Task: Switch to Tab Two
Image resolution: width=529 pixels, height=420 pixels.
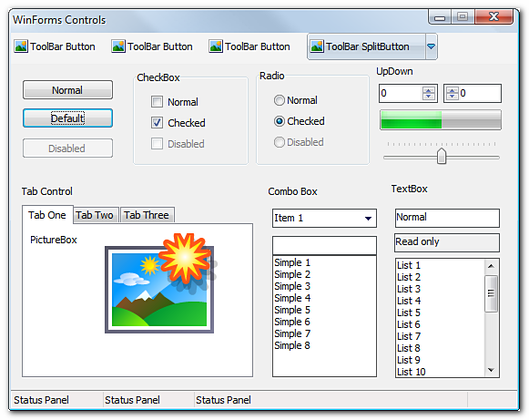Action: [x=95, y=215]
